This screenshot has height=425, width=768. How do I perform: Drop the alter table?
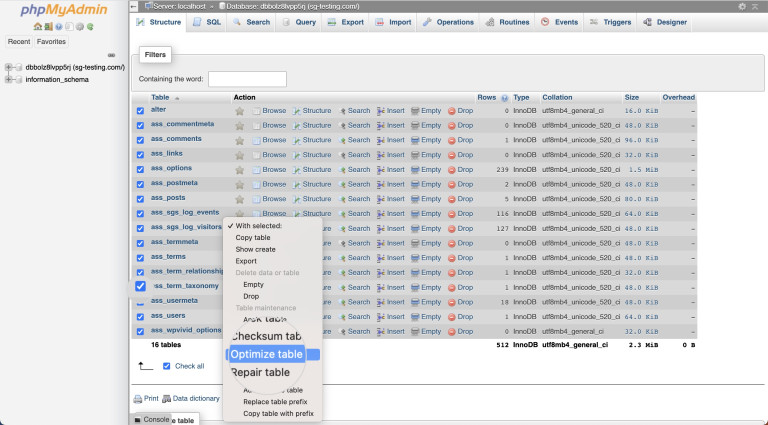[460, 111]
